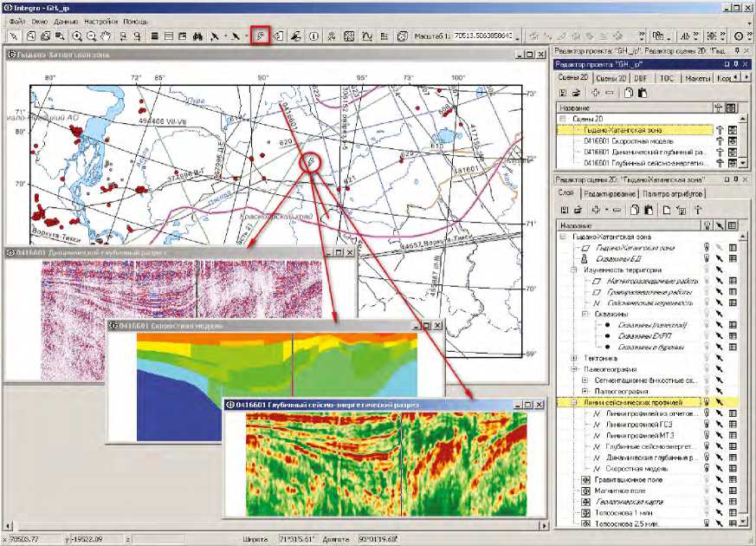Click the info identify tool icon
Viewport: 756px width, 546px height.
(x=313, y=36)
